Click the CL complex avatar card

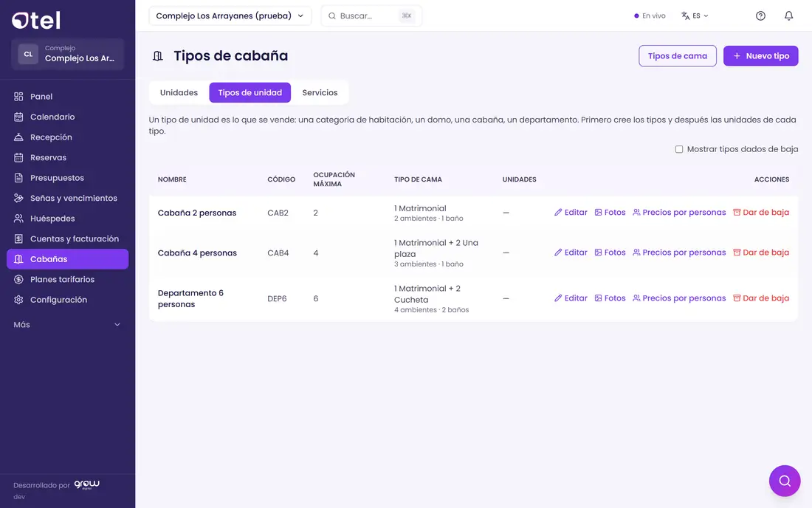point(67,54)
